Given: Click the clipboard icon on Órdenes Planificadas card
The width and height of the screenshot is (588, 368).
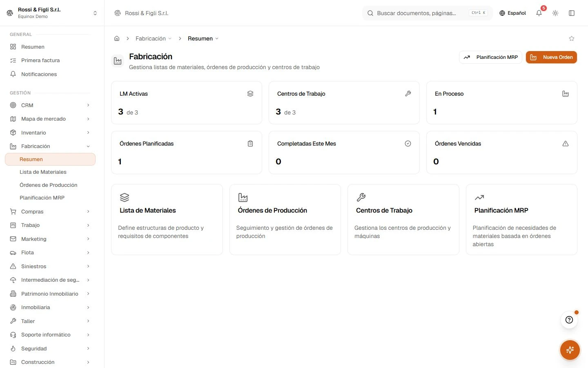Looking at the screenshot, I should 250,144.
